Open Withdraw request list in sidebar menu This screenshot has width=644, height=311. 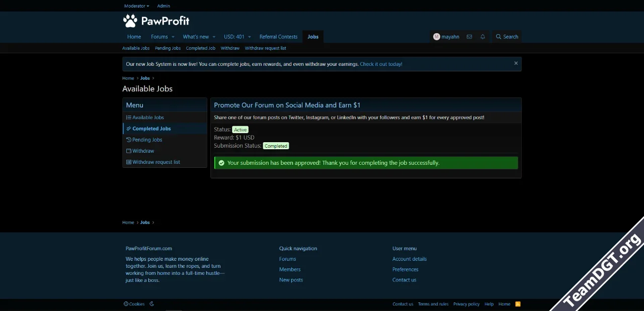tap(156, 162)
